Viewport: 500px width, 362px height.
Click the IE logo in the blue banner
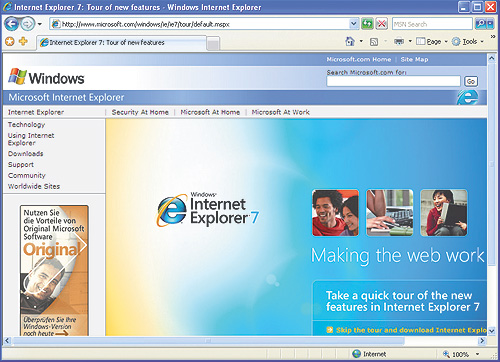pos(467,97)
